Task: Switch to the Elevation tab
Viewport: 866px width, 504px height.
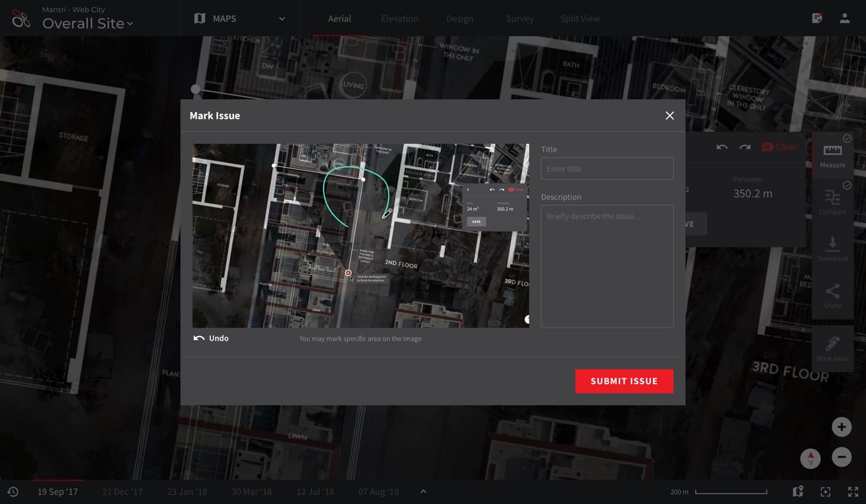Action: click(399, 19)
